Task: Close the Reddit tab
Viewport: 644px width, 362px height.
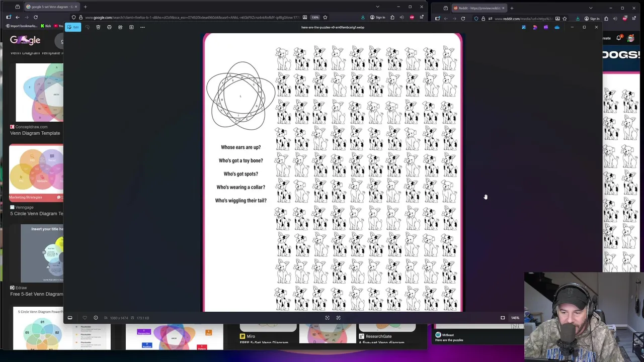Action: pyautogui.click(x=503, y=8)
